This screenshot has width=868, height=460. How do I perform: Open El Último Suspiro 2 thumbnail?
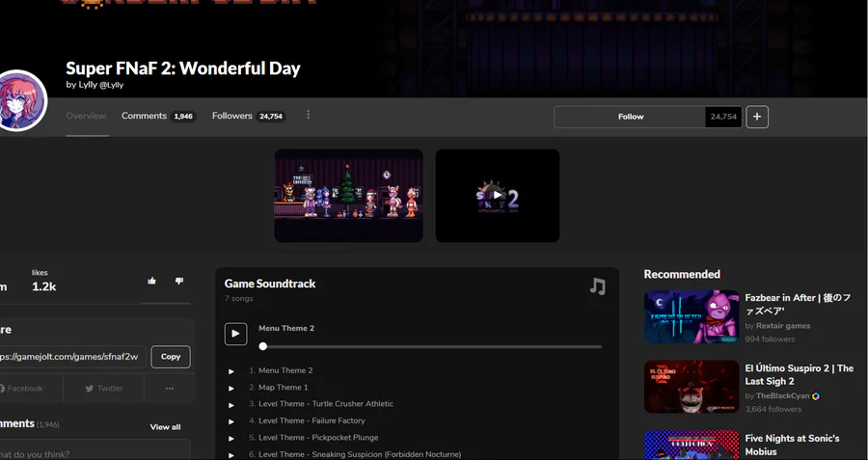(692, 387)
